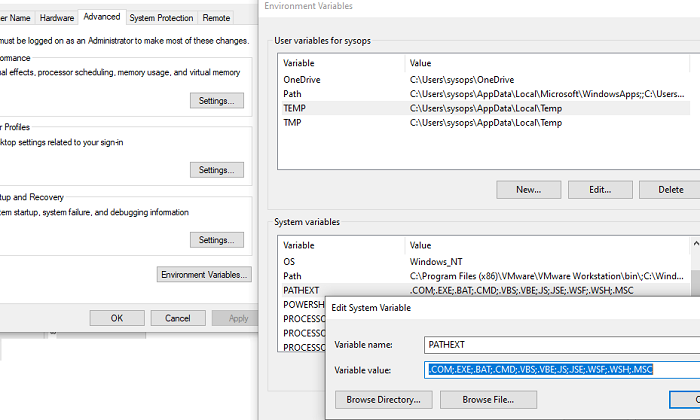Click Cancel in System Properties
This screenshot has width=700, height=420.
(x=178, y=318)
